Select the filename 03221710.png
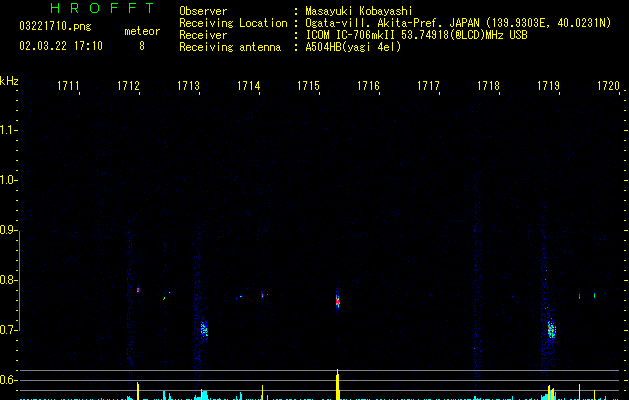This screenshot has height=400, width=629. (55, 26)
